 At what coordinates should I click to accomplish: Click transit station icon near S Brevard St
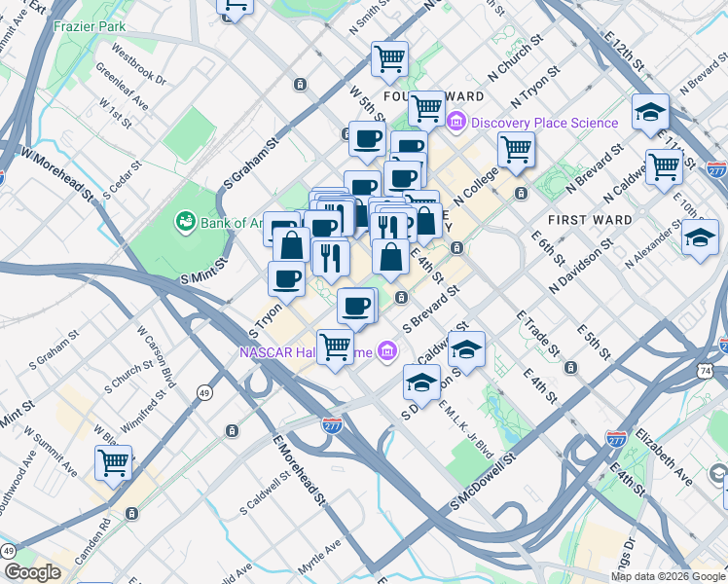pos(402,298)
